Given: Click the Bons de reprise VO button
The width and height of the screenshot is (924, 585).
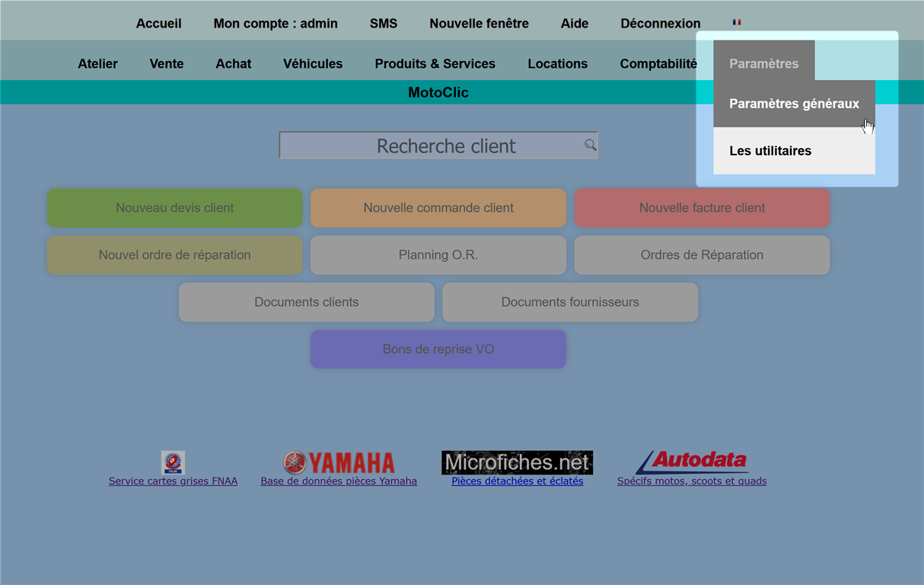Looking at the screenshot, I should coord(438,350).
